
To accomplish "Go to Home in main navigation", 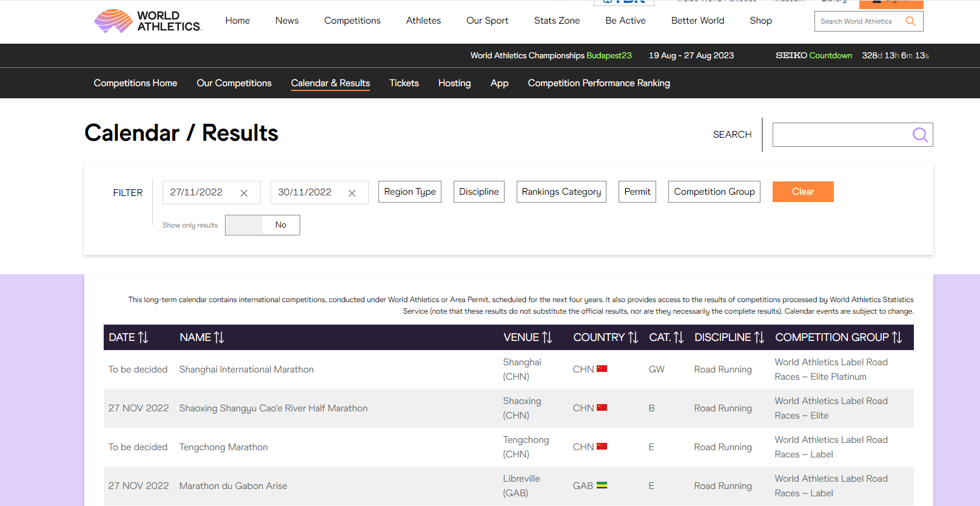I will coord(238,21).
